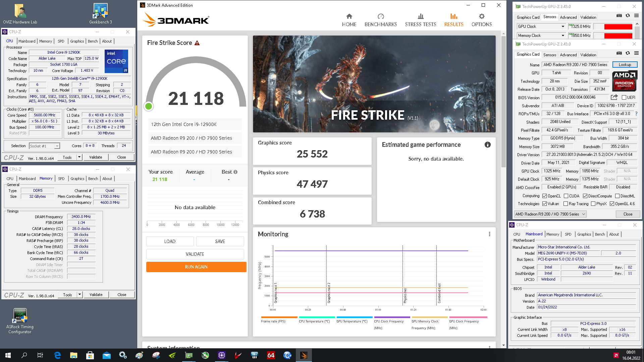Open the STRESS TESTS section
Viewport: 644px width, 362px height.
pos(421,20)
